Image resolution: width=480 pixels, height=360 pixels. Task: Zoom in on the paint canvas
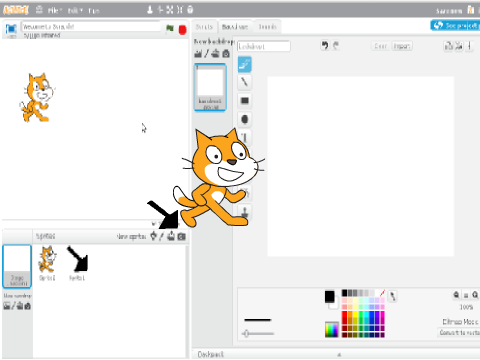(475, 295)
